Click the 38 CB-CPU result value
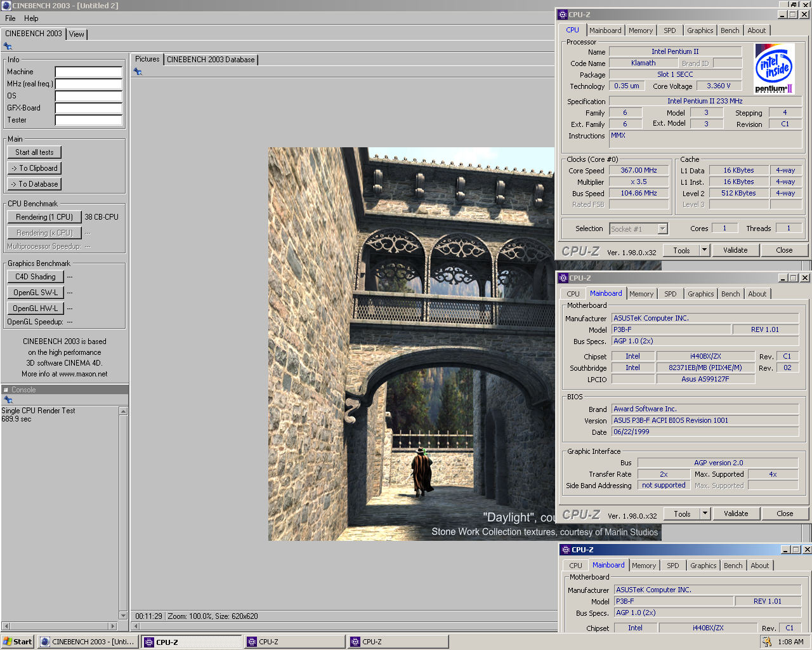This screenshot has height=650, width=812. (x=101, y=217)
